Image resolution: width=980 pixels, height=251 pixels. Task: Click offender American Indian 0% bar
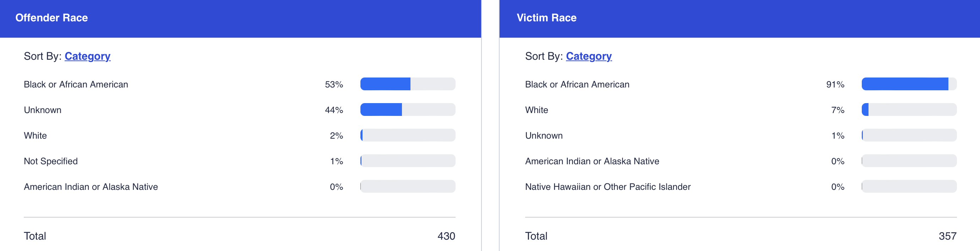408,186
